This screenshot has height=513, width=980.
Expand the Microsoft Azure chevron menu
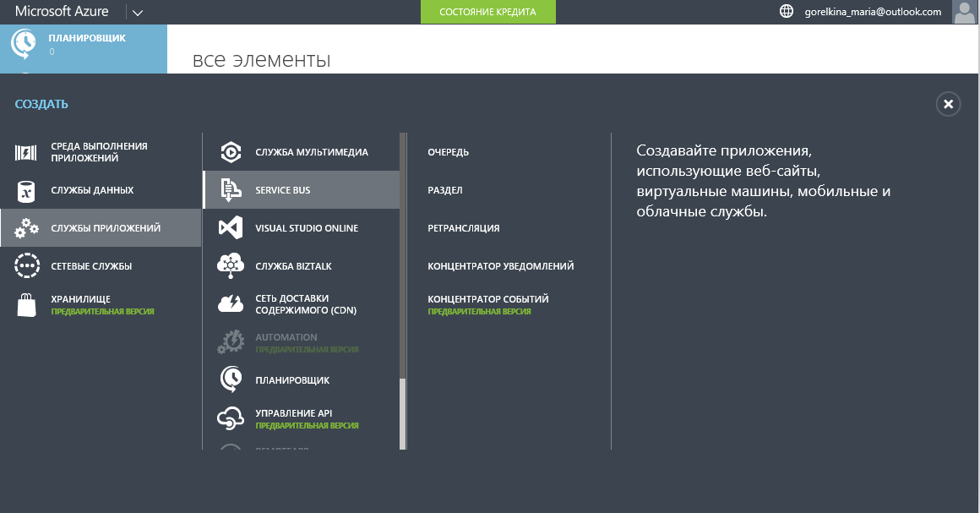point(137,12)
